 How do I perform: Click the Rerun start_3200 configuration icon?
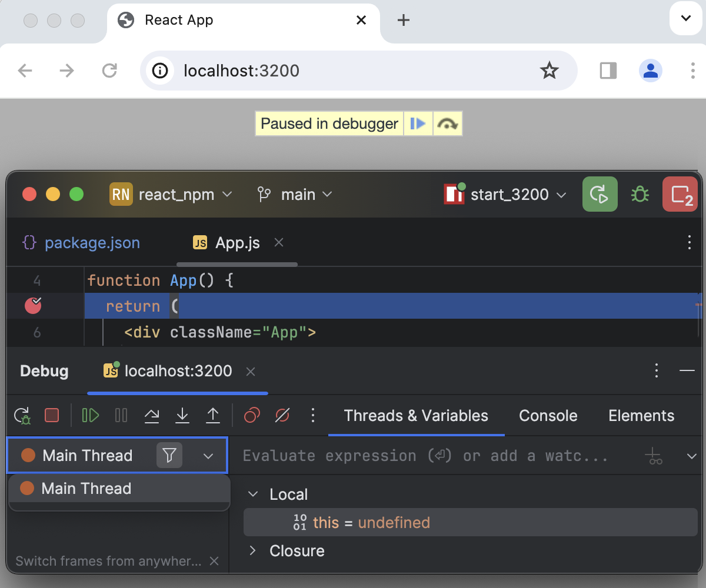point(600,194)
